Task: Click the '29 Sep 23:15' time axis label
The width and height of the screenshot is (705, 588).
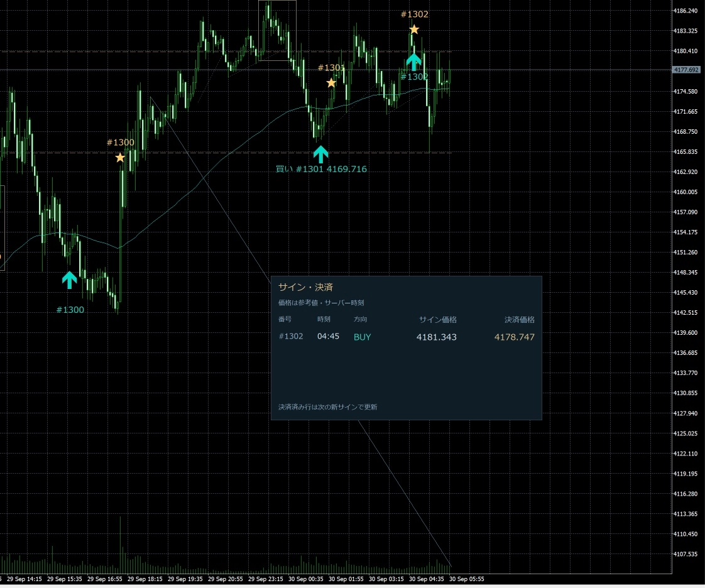Action: [266, 579]
